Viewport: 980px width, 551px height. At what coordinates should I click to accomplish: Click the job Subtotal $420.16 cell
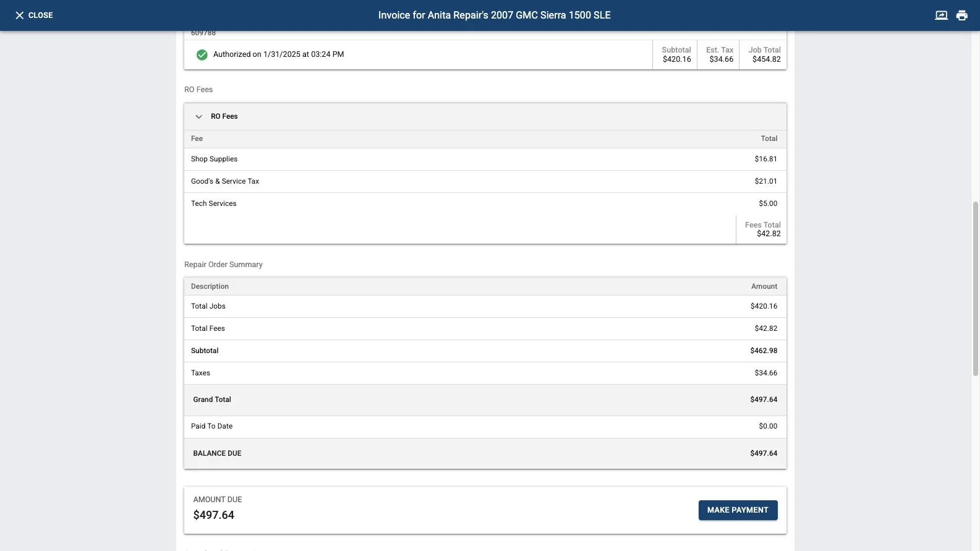pyautogui.click(x=675, y=54)
